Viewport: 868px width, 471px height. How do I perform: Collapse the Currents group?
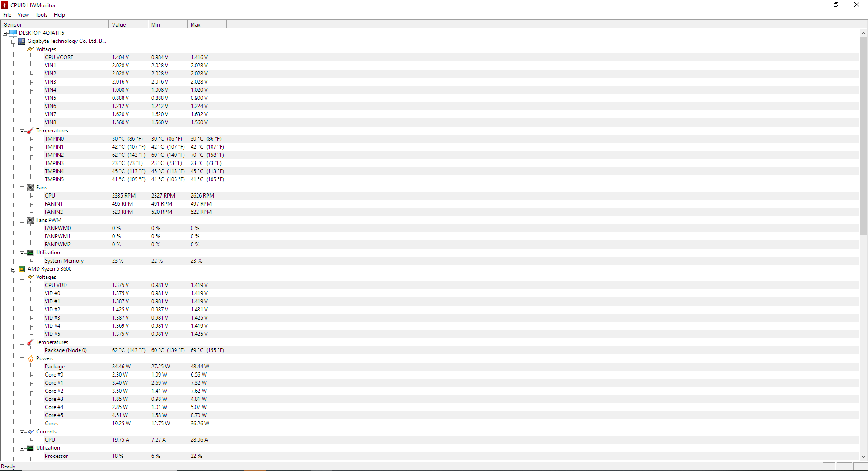pyautogui.click(x=22, y=432)
